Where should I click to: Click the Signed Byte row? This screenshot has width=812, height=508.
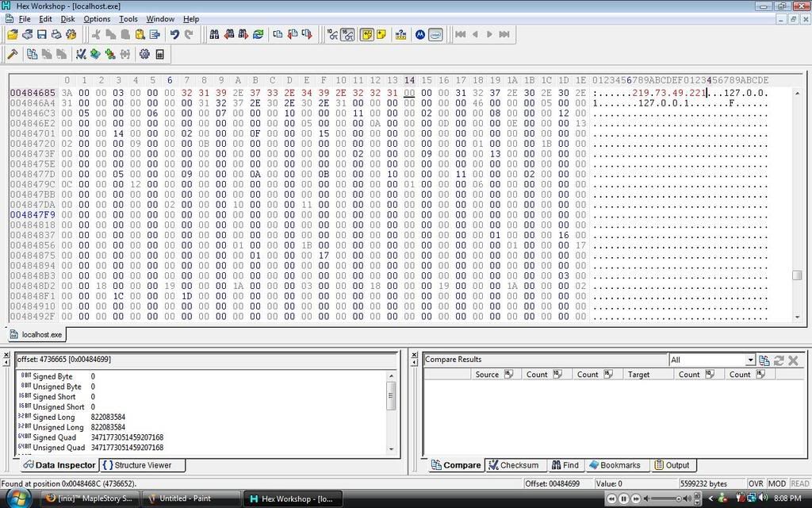[202, 376]
